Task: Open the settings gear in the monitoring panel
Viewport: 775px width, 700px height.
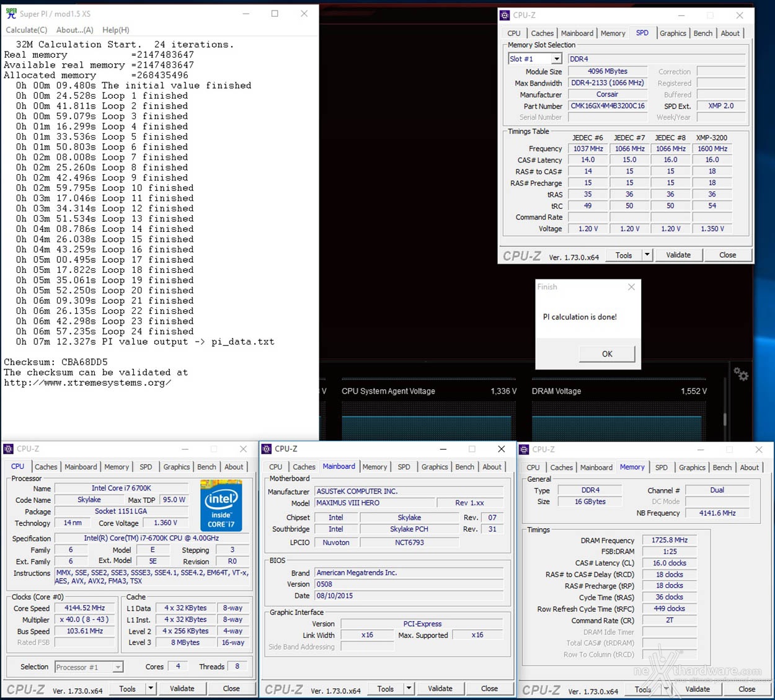Action: 741,374
